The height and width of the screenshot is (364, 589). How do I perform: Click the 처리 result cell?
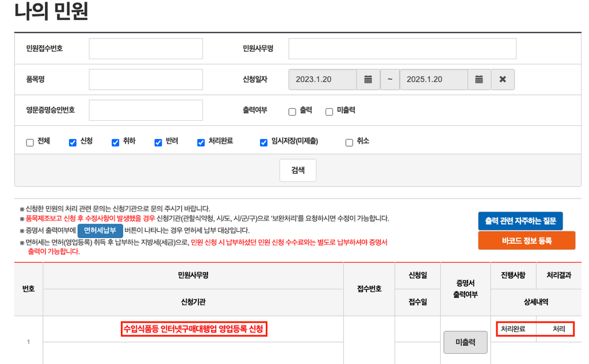pos(559,329)
